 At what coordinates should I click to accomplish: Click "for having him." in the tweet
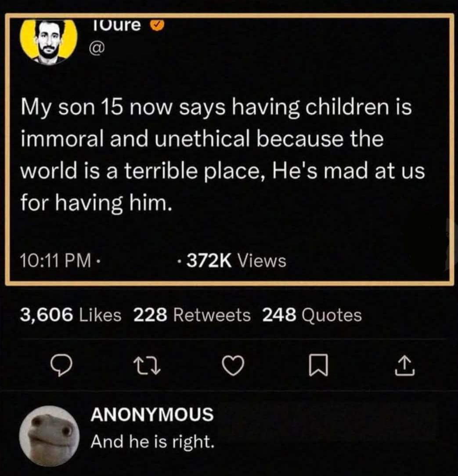(x=94, y=203)
